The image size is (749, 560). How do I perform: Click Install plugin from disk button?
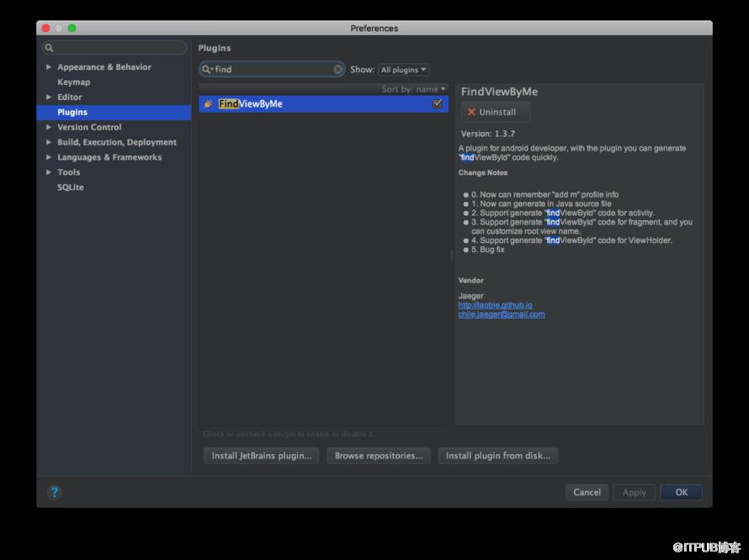[x=497, y=456]
